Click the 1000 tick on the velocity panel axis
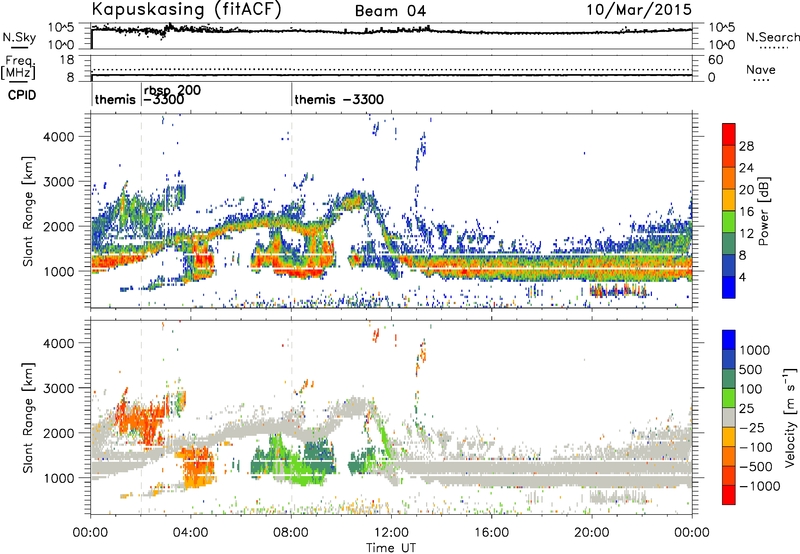 click(58, 477)
